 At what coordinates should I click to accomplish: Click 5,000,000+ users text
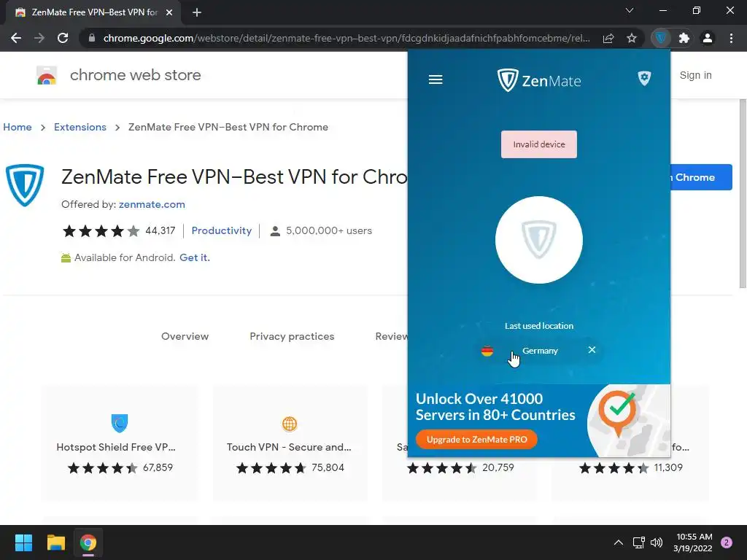click(x=329, y=230)
